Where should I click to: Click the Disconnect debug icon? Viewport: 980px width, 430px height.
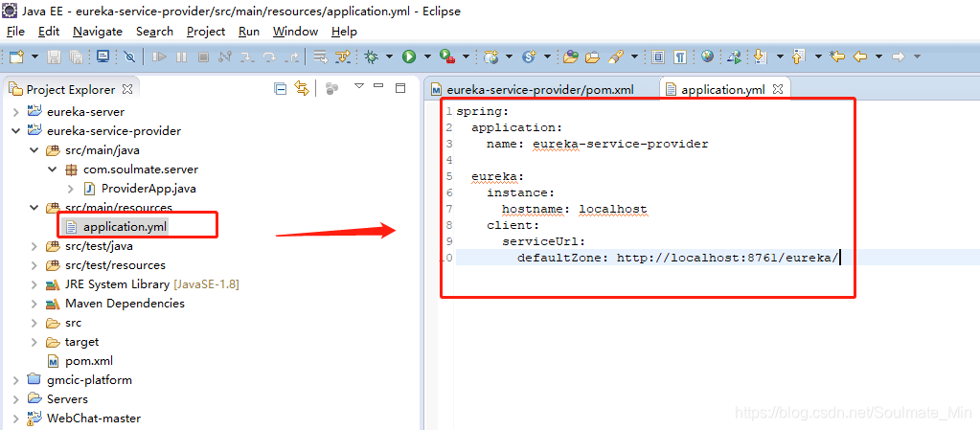pyautogui.click(x=225, y=57)
